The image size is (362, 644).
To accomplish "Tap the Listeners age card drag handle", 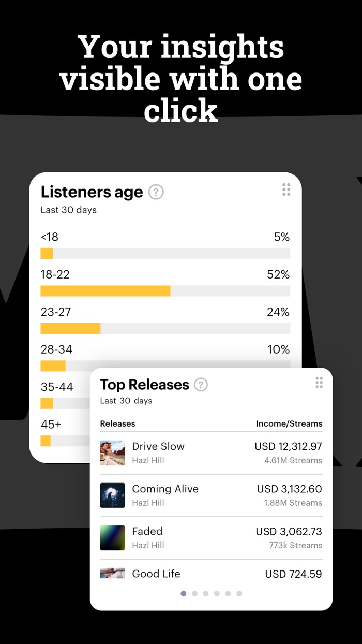I will click(286, 189).
